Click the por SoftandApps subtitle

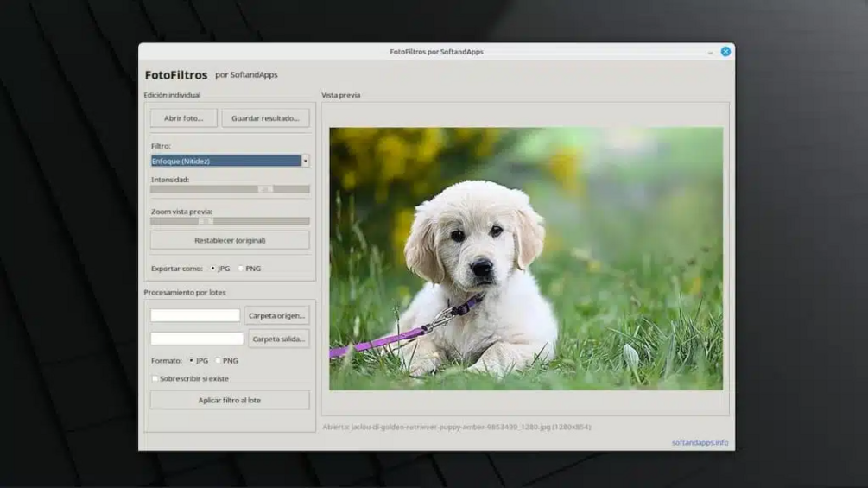[246, 74]
